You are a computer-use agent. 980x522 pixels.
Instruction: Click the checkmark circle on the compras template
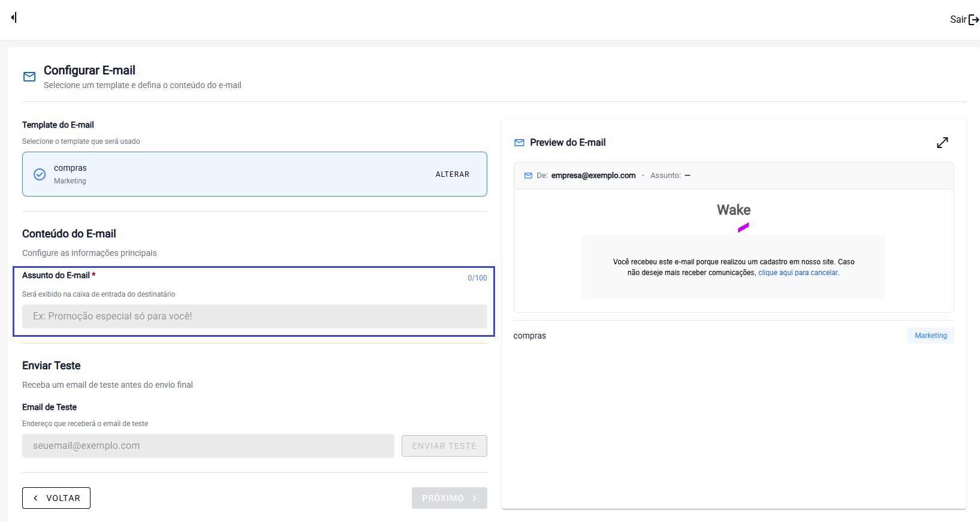coord(40,174)
